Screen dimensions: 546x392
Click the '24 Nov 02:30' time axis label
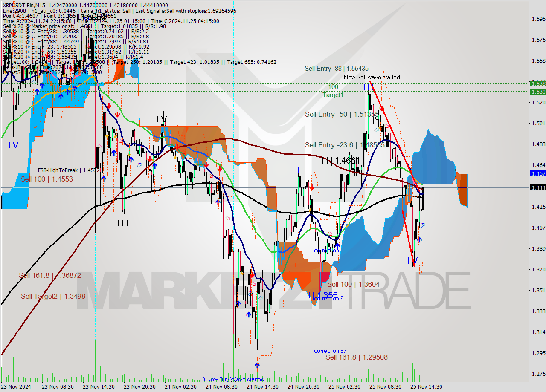(180, 387)
